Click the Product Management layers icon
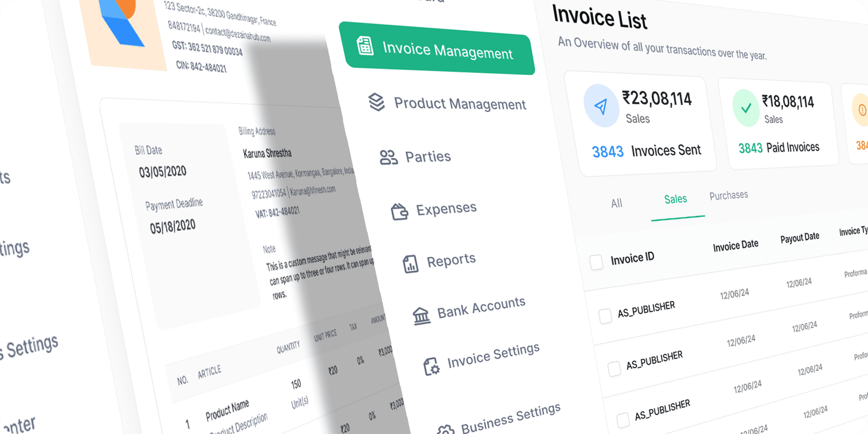Viewport: 868px width, 434px height. [376, 102]
